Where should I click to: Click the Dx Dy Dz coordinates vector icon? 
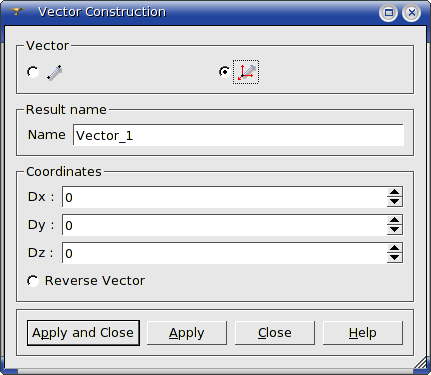246,72
